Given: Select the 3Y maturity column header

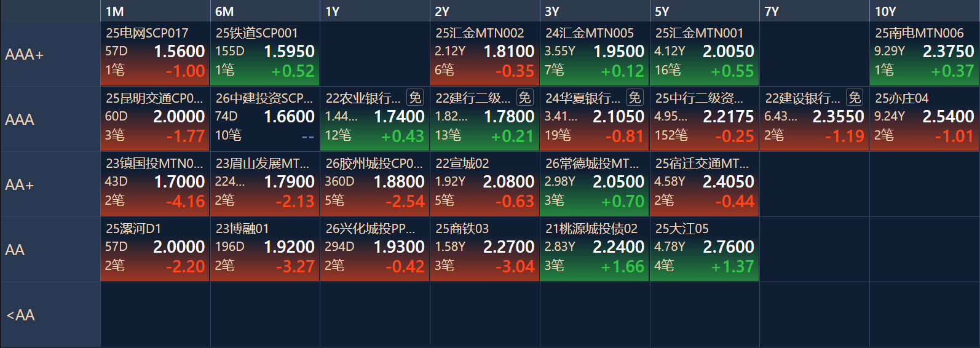Looking at the screenshot, I should click(595, 11).
